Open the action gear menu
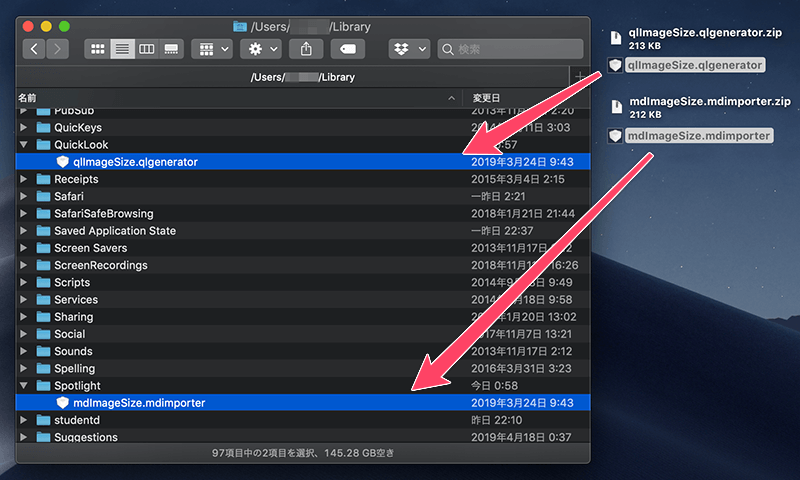Image resolution: width=800 pixels, height=480 pixels. (x=261, y=49)
